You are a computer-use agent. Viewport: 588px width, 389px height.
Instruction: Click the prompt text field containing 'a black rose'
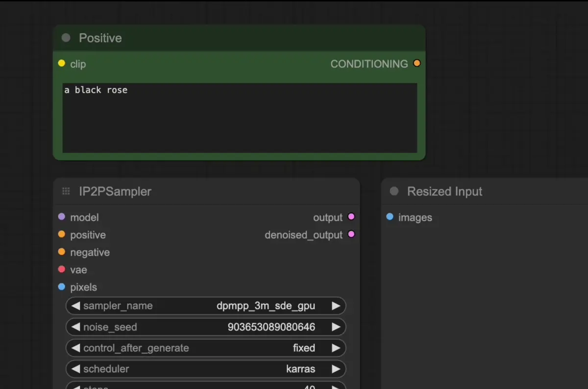240,118
